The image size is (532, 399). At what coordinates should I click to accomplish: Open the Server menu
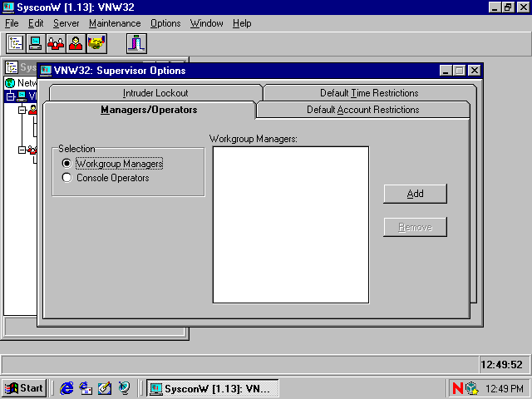[66, 23]
